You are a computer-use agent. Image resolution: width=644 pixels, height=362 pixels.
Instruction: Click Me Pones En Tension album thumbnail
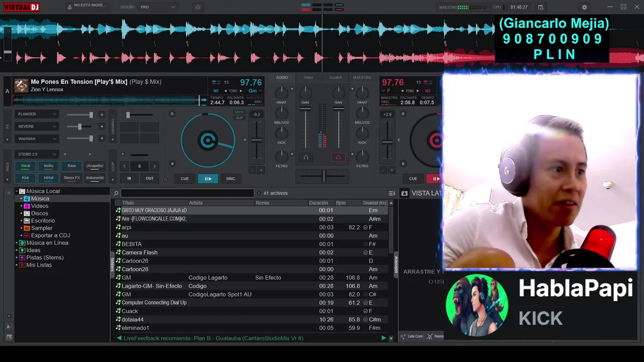(21, 85)
